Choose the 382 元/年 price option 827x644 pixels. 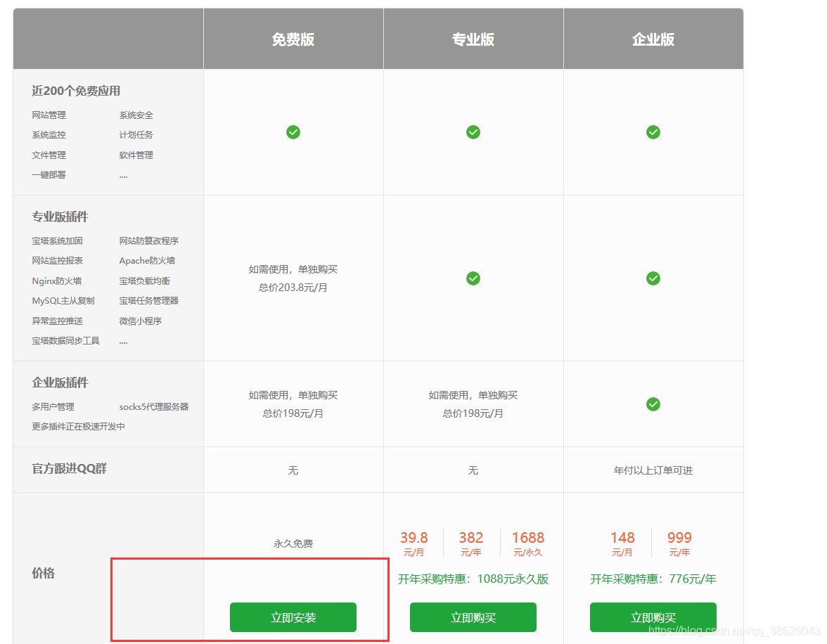tap(471, 543)
